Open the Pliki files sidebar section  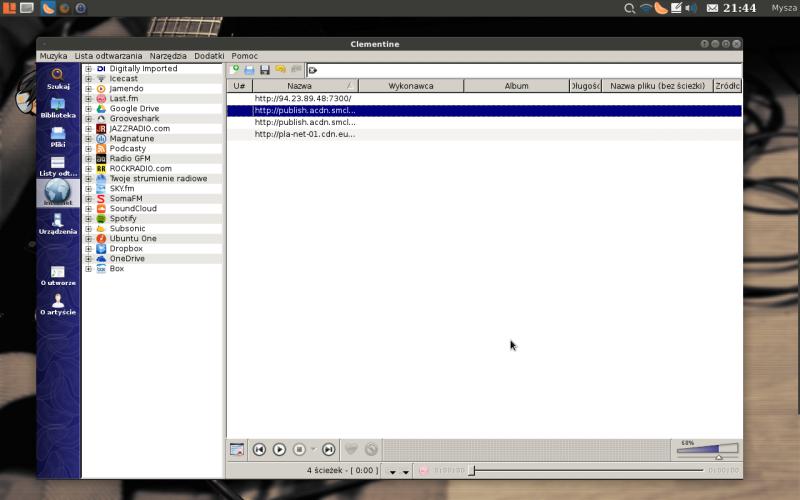[58, 136]
